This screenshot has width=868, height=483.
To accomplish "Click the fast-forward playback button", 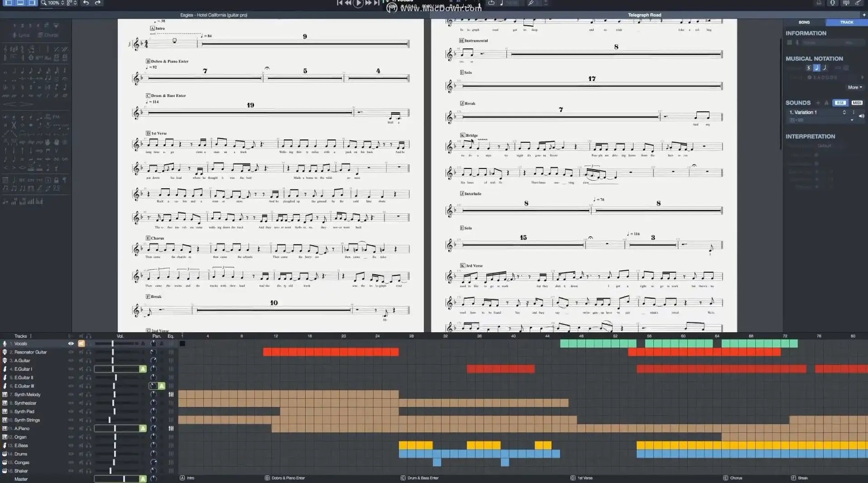I will tap(369, 3).
